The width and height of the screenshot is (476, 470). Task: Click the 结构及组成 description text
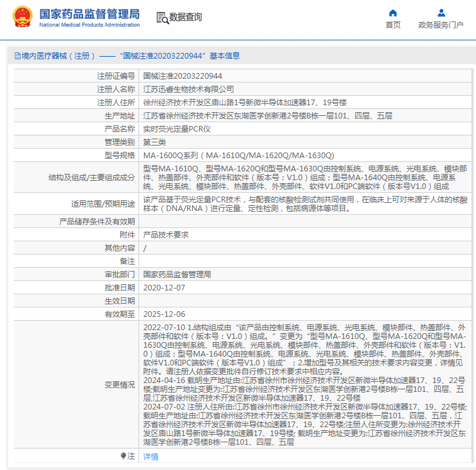coord(305,178)
